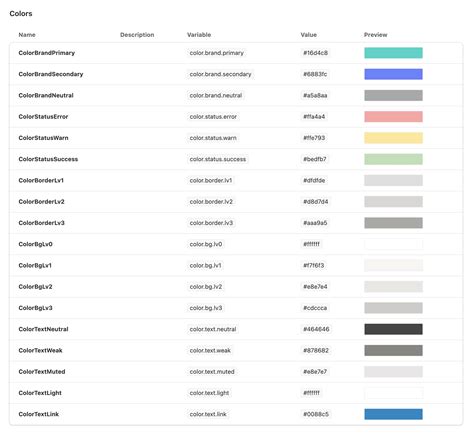The image size is (474, 435).
Task: Click the #16d4c8 hex value
Action: pyautogui.click(x=315, y=53)
